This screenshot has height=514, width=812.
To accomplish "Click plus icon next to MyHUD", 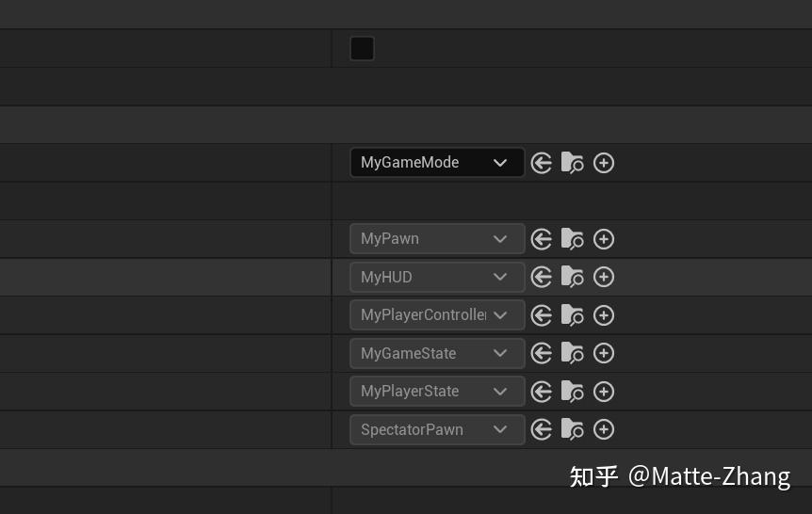I will click(x=604, y=277).
